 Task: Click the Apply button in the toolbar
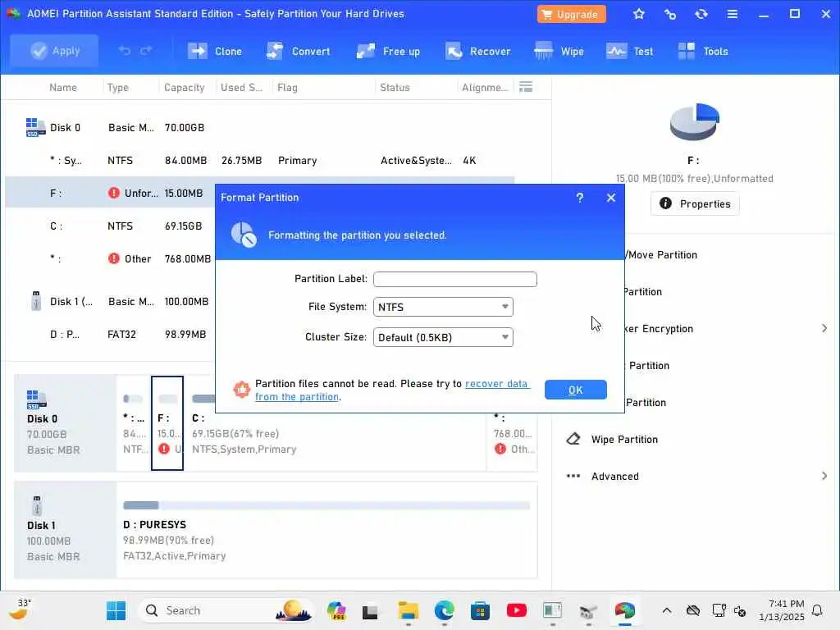click(x=54, y=51)
